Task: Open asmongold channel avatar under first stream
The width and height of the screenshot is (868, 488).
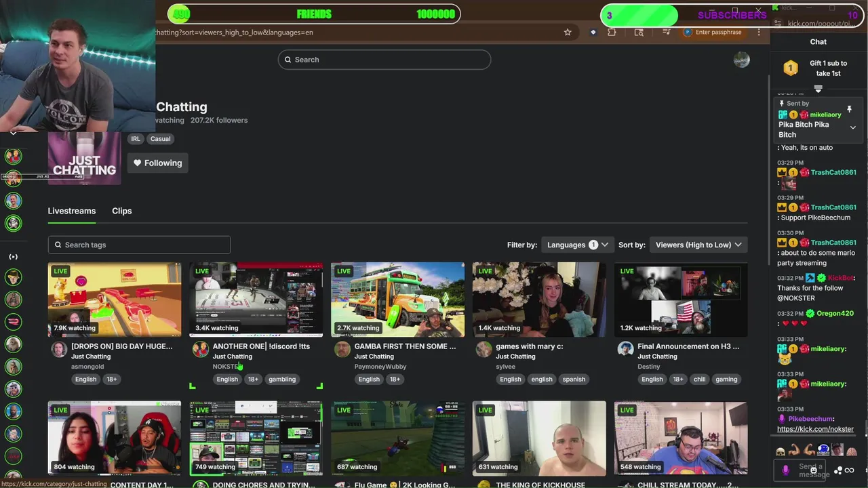Action: (x=59, y=349)
